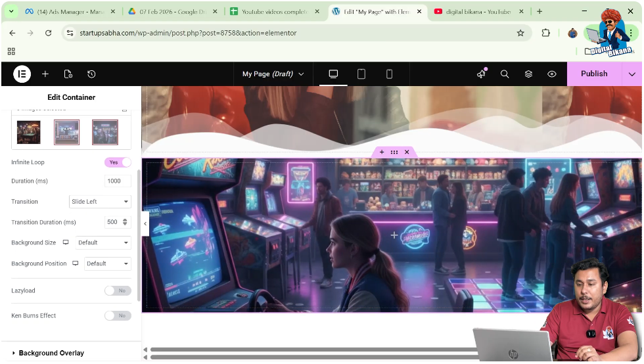This screenshot has height=364, width=644.
Task: Click the Preview Changes eye icon
Action: [x=552, y=74]
